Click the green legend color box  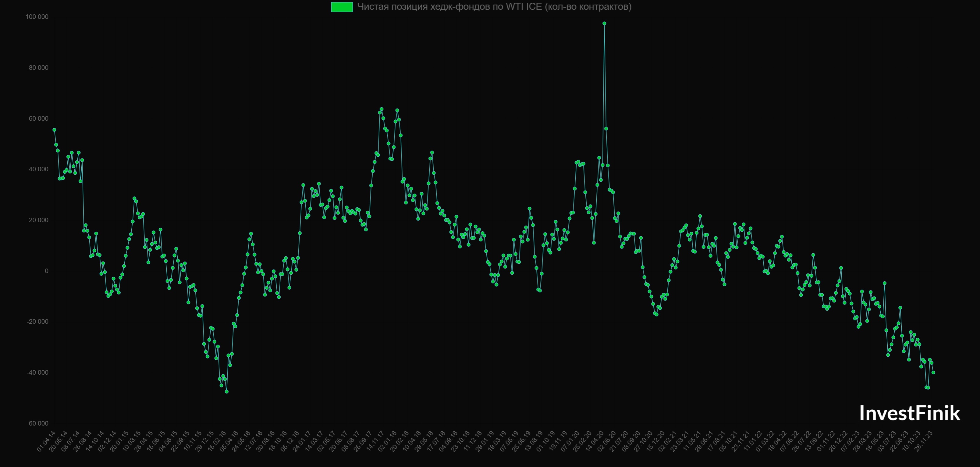(x=342, y=7)
